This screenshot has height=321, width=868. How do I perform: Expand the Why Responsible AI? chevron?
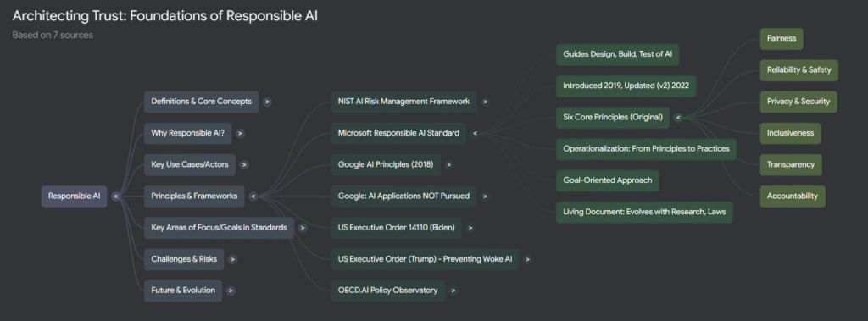(x=240, y=133)
